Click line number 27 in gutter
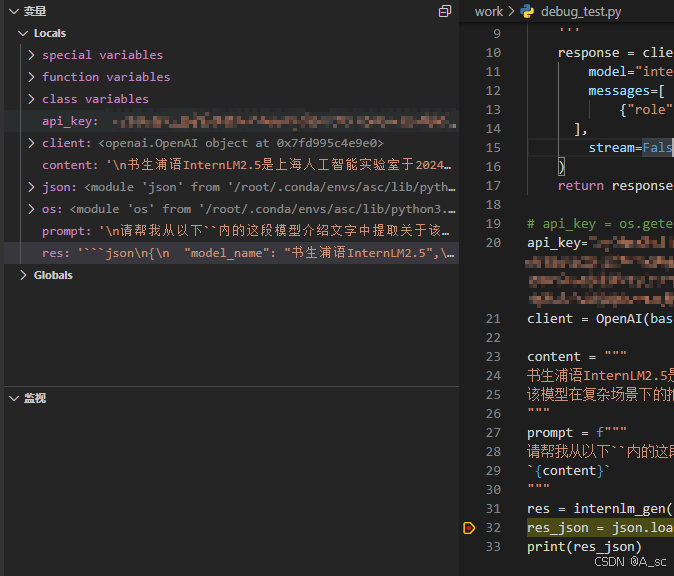674x576 pixels. pos(493,432)
